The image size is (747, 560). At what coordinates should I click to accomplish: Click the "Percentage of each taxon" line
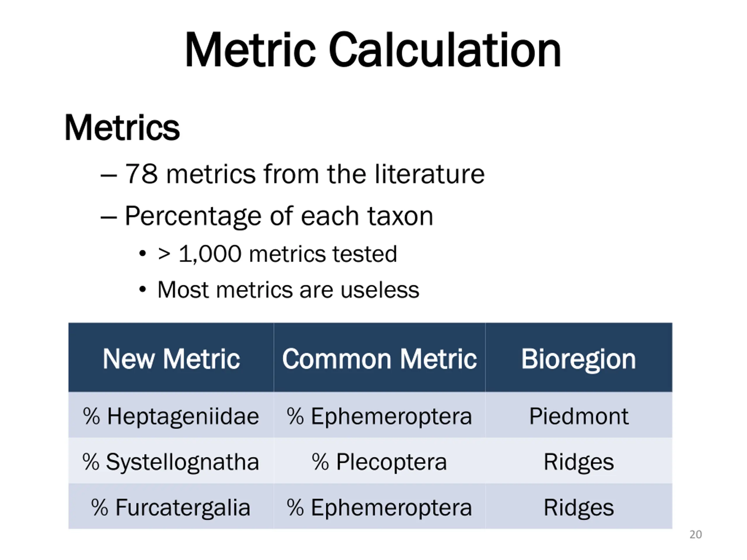pyautogui.click(x=279, y=216)
